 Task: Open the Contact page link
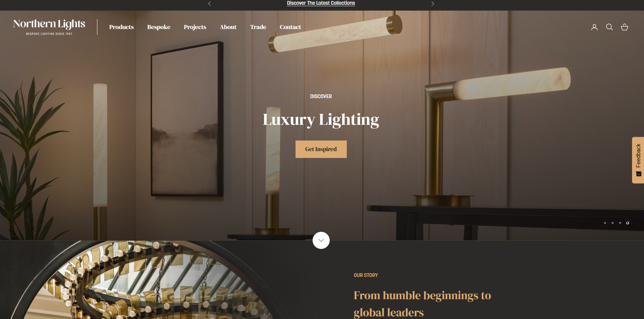(290, 27)
